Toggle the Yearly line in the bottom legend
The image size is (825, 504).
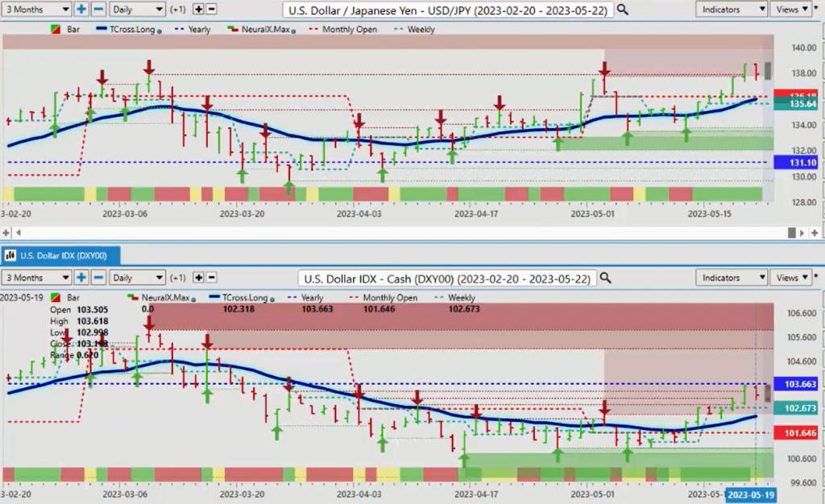click(305, 297)
